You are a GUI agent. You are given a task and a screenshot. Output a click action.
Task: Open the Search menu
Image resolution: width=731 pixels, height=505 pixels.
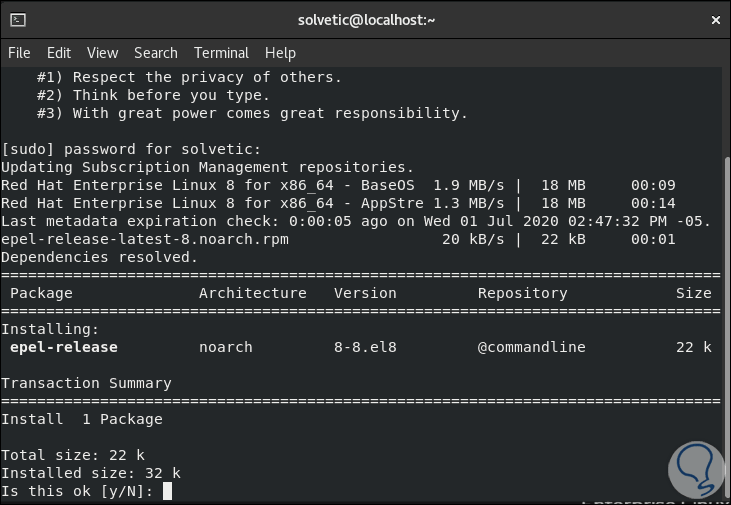pyautogui.click(x=155, y=53)
